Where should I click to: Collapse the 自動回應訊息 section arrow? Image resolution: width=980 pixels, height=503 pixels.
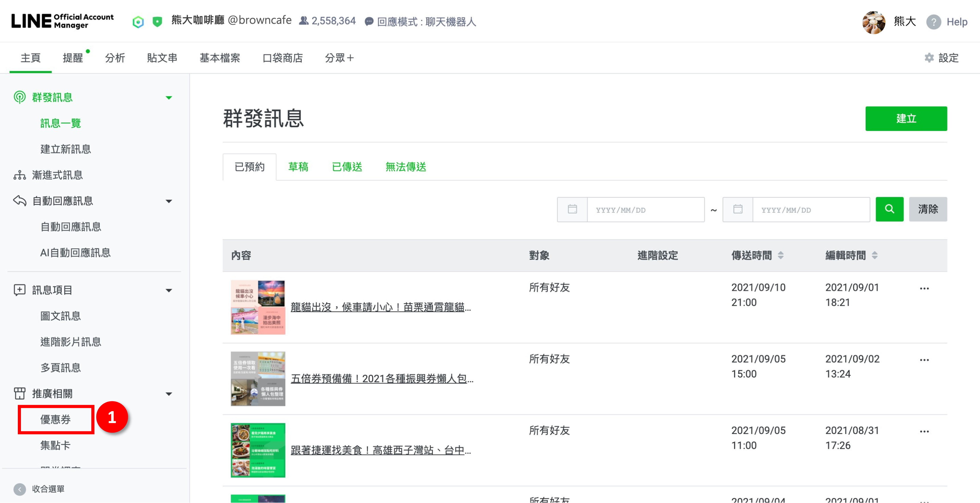click(x=169, y=201)
